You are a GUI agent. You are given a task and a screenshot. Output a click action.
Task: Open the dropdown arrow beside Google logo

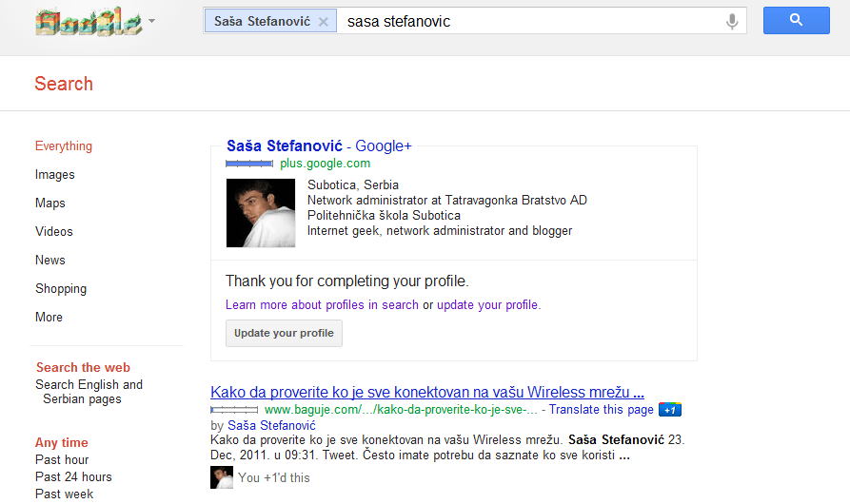151,21
